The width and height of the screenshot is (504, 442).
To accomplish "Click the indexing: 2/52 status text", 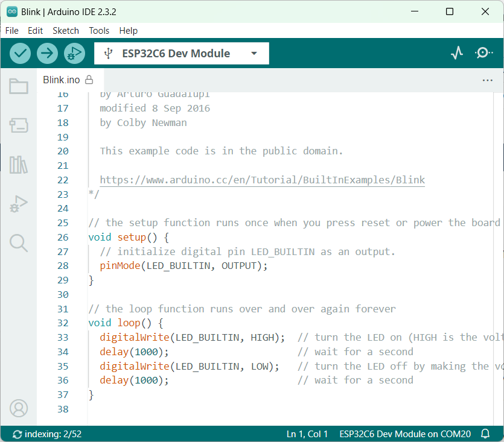I will (53, 434).
